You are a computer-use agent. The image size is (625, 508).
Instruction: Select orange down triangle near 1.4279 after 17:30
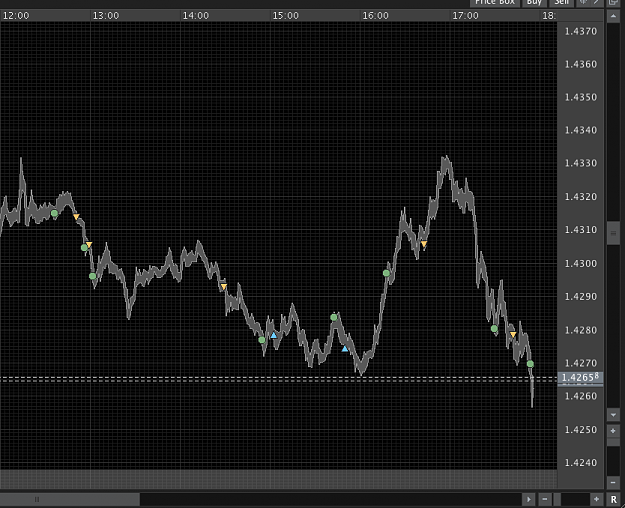[513, 334]
